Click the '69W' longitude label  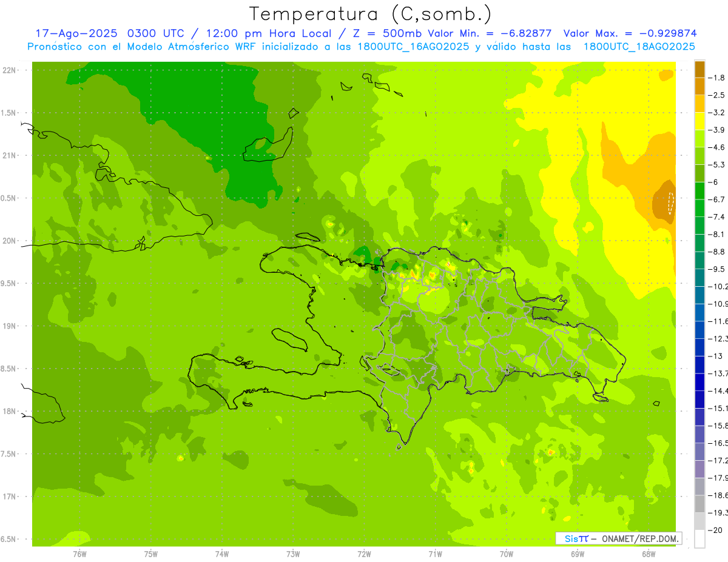tap(578, 554)
